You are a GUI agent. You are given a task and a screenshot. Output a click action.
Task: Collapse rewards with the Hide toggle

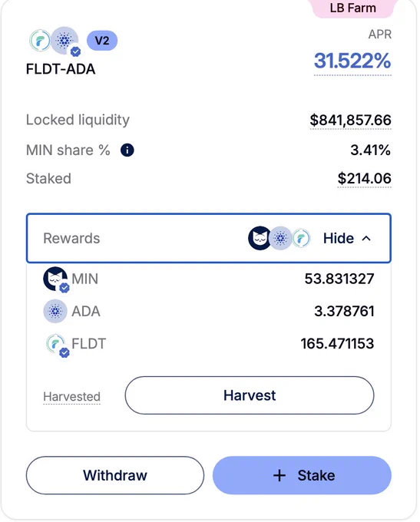(x=347, y=239)
